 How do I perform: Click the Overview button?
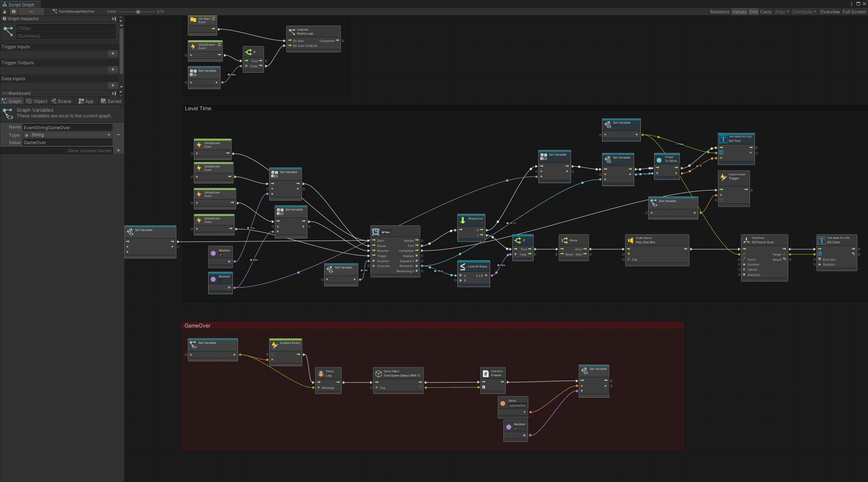pyautogui.click(x=830, y=12)
